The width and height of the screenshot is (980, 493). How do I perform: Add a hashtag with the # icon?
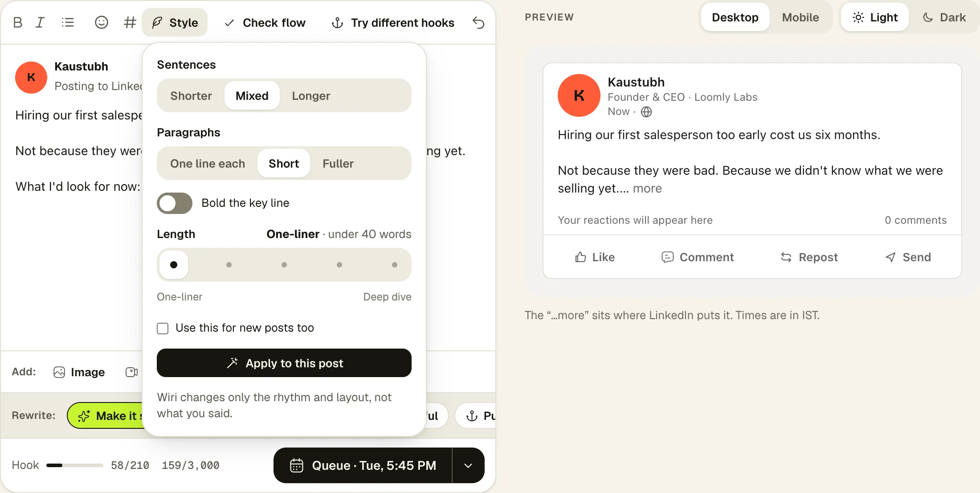[x=130, y=22]
